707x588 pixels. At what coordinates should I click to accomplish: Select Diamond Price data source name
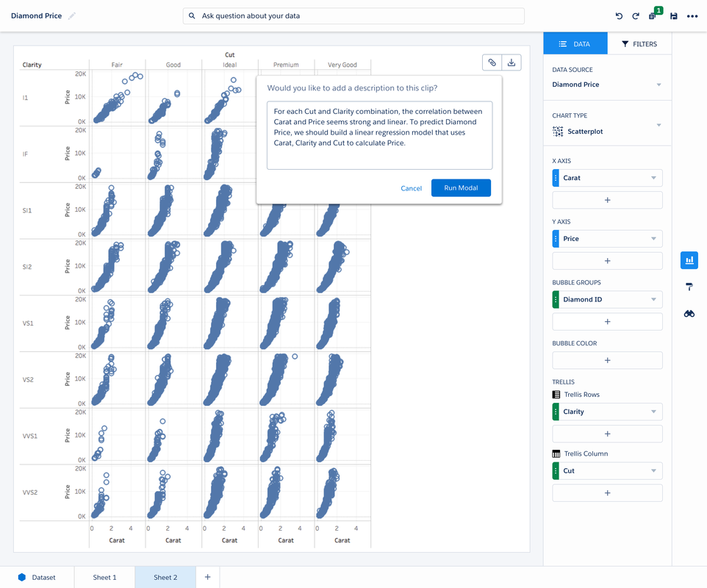tap(575, 85)
